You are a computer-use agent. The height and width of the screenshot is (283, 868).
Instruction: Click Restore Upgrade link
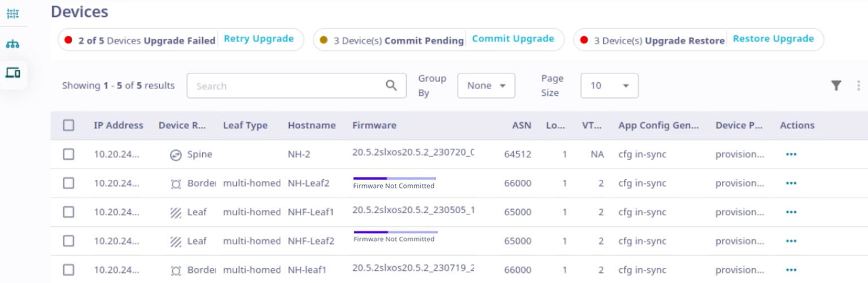[774, 39]
